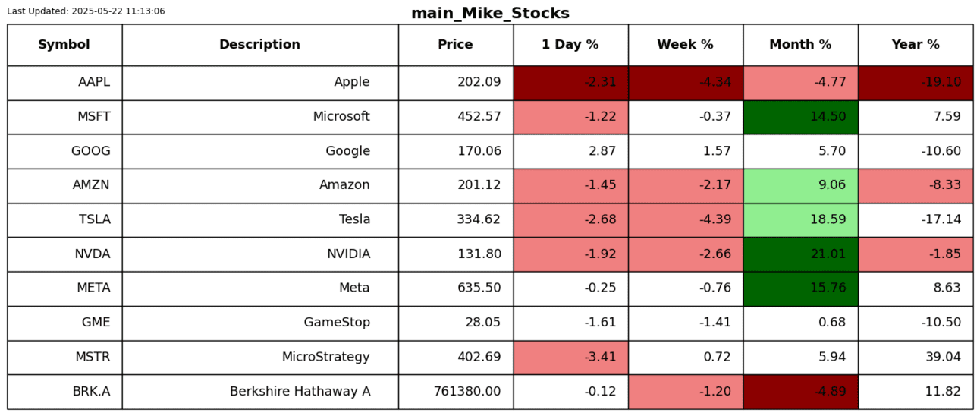Select dark red BRK.A Month % cell
The image size is (980, 416).
click(800, 392)
